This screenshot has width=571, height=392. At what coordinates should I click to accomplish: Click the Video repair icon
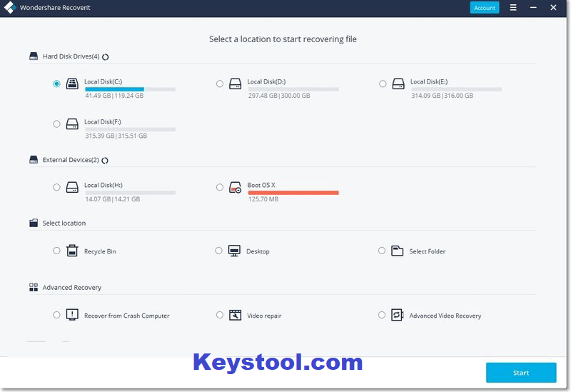(236, 315)
